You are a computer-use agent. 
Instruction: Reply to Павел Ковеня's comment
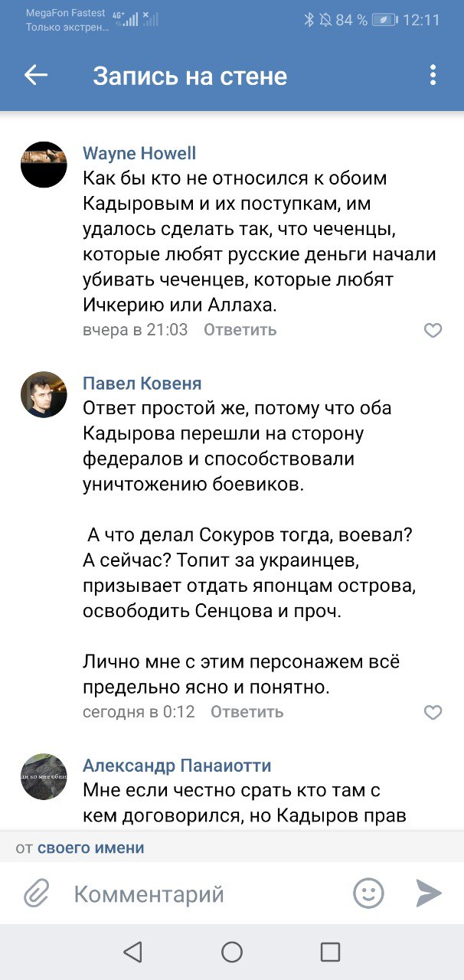click(247, 712)
